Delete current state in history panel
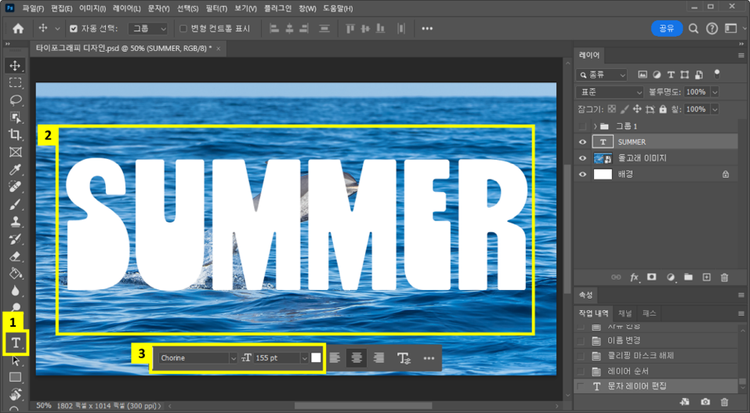Viewport: 750px width, 413px height. tap(724, 402)
